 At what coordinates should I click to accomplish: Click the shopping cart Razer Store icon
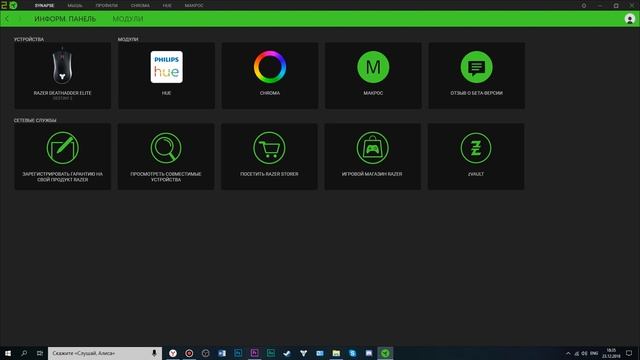[269, 148]
